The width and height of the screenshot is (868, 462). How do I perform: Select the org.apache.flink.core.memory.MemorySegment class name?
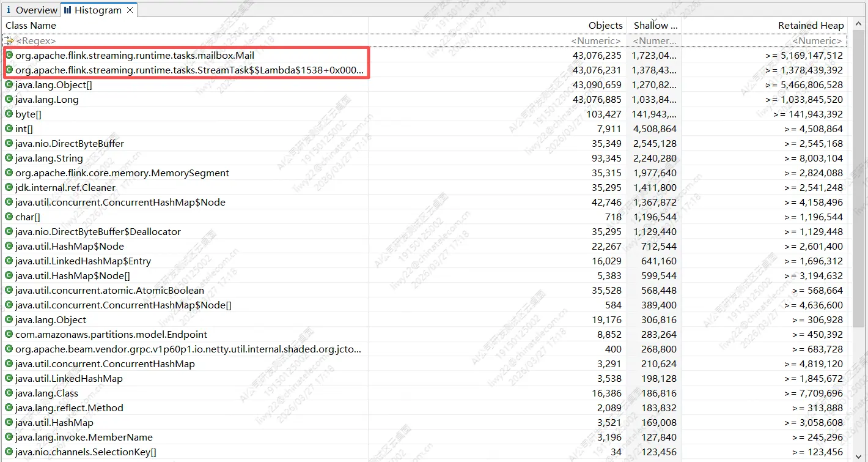122,173
